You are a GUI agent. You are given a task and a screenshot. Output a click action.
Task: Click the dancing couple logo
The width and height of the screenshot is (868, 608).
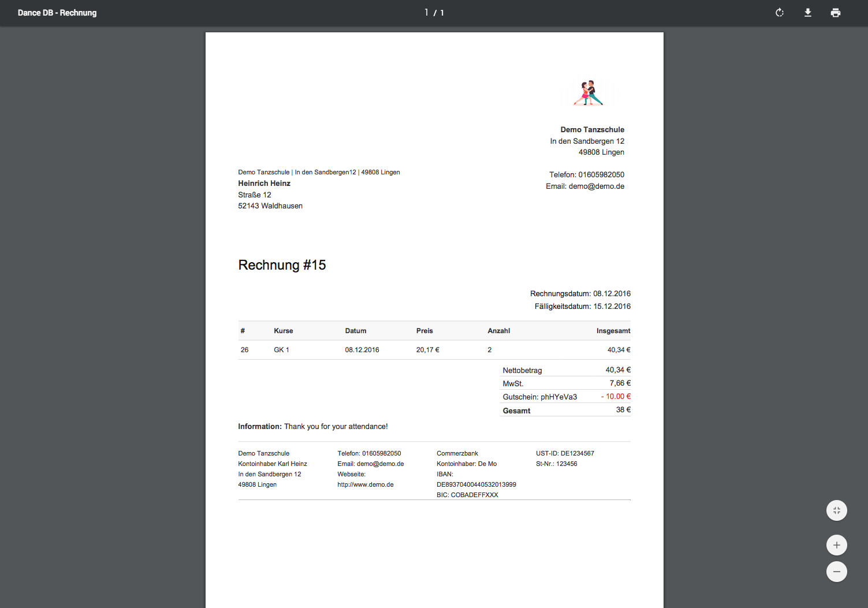(x=588, y=93)
